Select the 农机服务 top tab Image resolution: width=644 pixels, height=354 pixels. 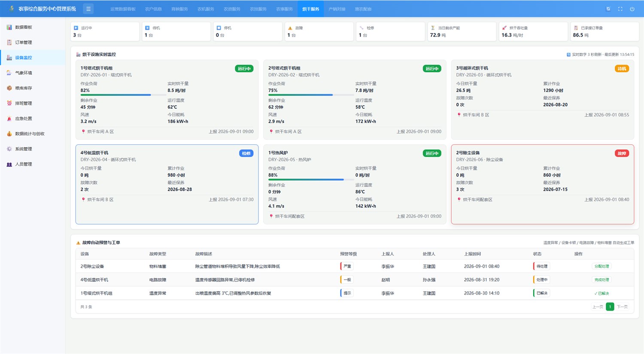206,9
